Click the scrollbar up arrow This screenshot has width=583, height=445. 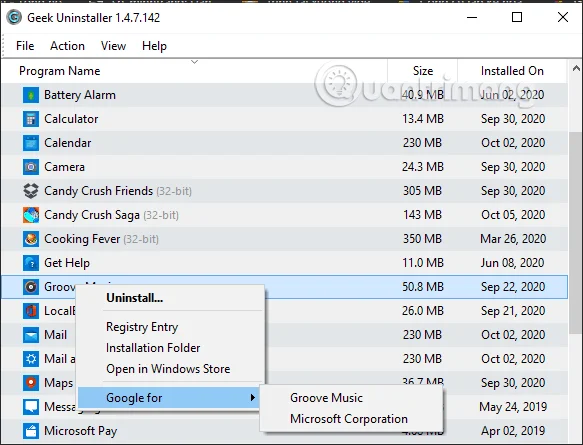click(x=576, y=68)
